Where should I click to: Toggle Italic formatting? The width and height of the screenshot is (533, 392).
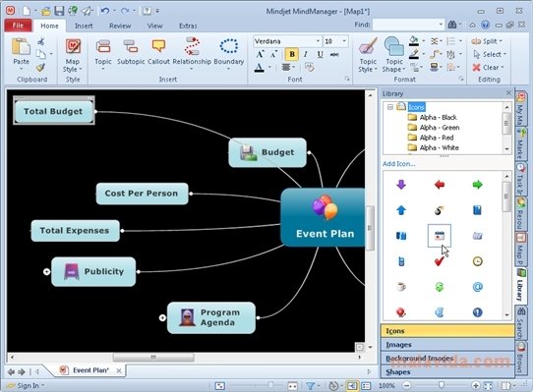[x=306, y=54]
